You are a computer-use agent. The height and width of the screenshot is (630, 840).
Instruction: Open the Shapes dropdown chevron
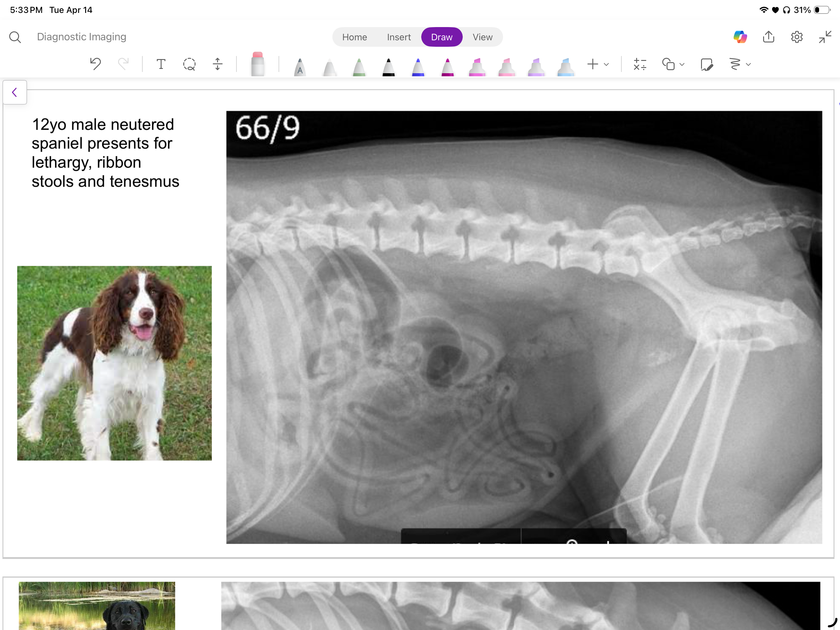682,65
